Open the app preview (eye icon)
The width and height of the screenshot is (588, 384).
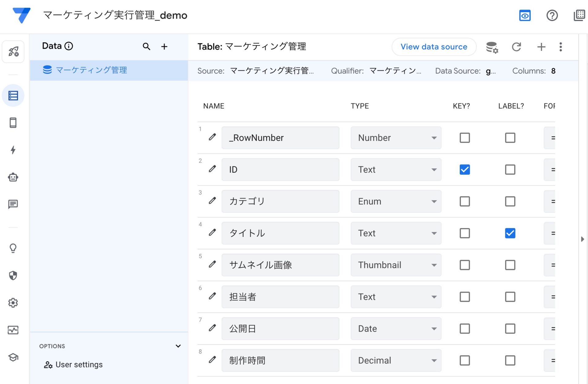[525, 15]
